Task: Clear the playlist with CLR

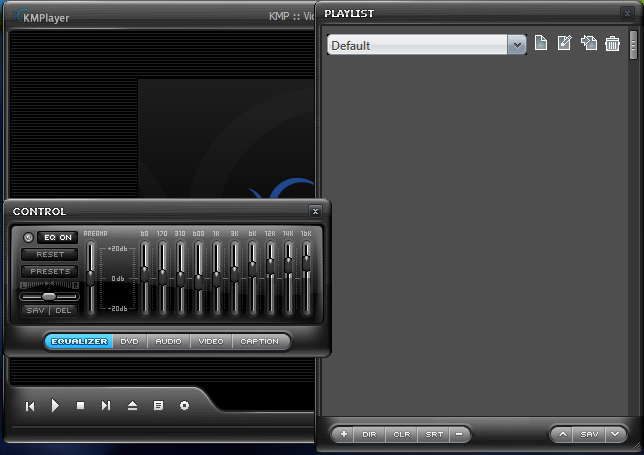Action: (x=401, y=434)
